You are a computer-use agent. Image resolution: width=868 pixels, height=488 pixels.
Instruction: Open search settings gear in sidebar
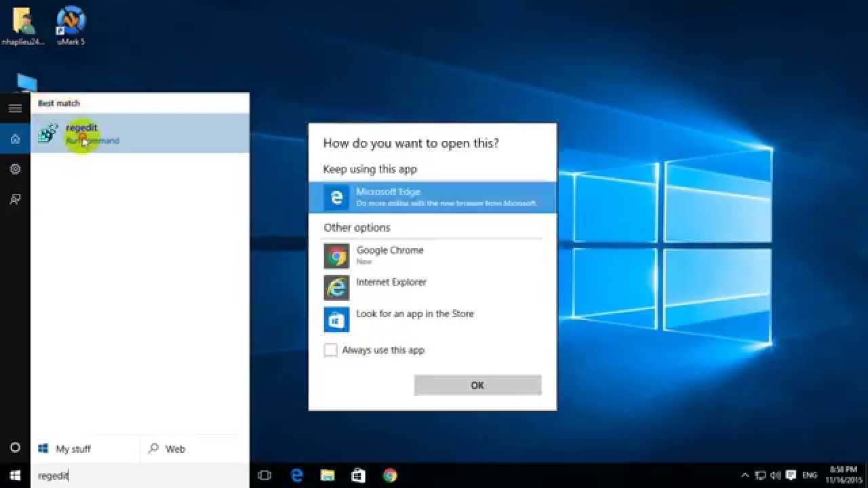(15, 169)
